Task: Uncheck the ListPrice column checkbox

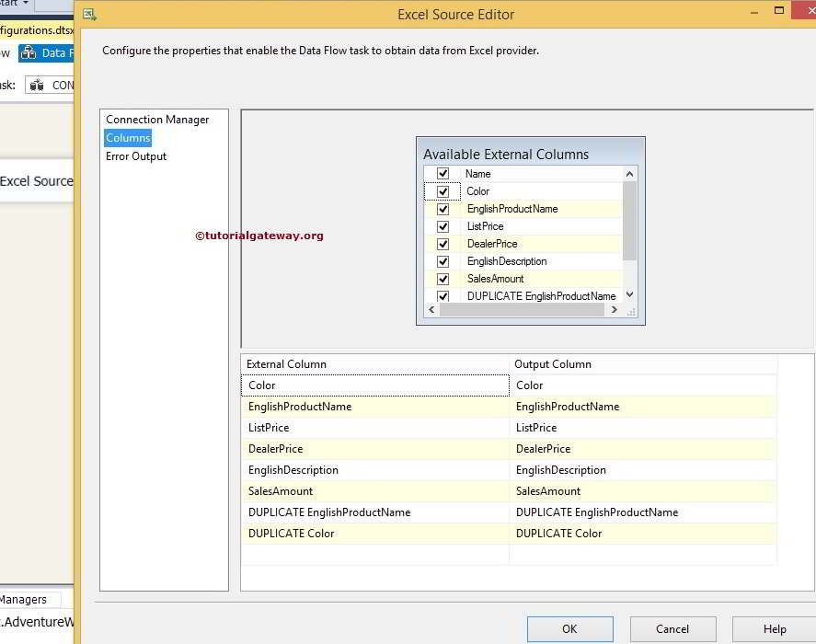Action: tap(442, 225)
